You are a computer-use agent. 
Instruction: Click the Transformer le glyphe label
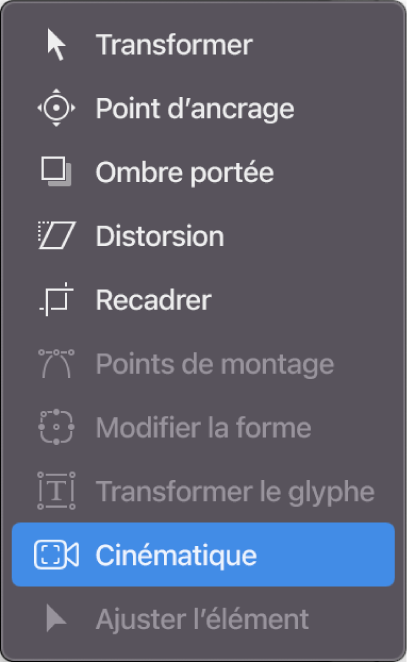point(235,492)
